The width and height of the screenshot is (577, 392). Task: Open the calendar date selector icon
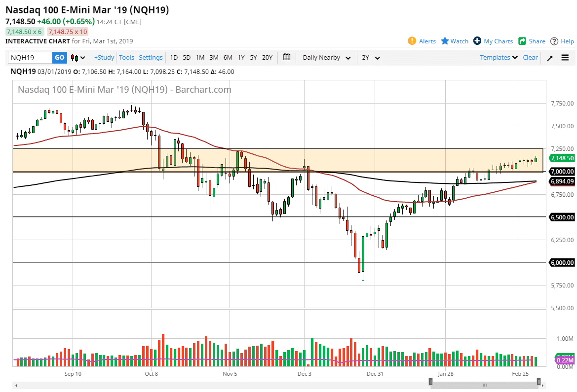287,58
